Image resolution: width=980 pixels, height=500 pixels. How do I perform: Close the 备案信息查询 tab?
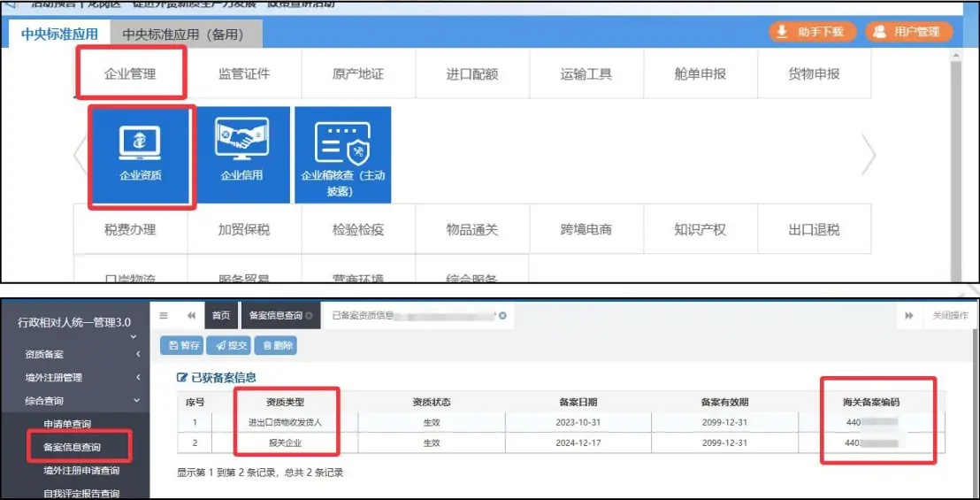click(309, 316)
